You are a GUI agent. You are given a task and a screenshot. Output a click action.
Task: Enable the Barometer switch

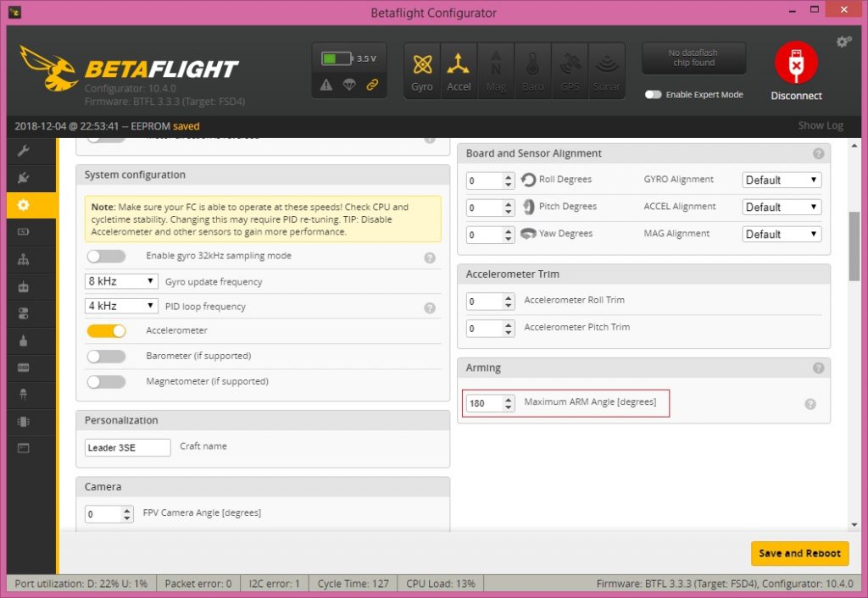click(106, 357)
